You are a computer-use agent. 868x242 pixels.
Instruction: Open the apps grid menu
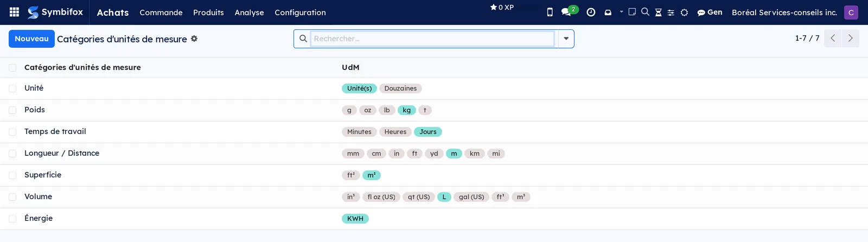point(15,12)
